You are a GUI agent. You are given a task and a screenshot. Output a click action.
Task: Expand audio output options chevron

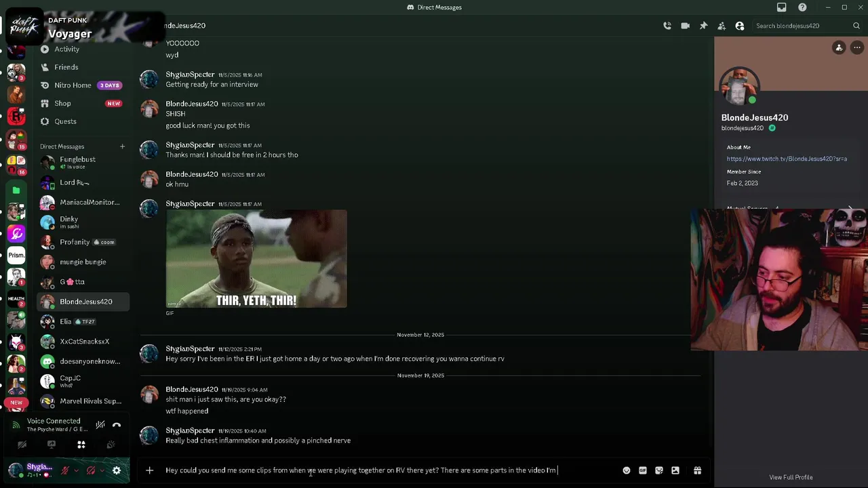pyautogui.click(x=102, y=470)
